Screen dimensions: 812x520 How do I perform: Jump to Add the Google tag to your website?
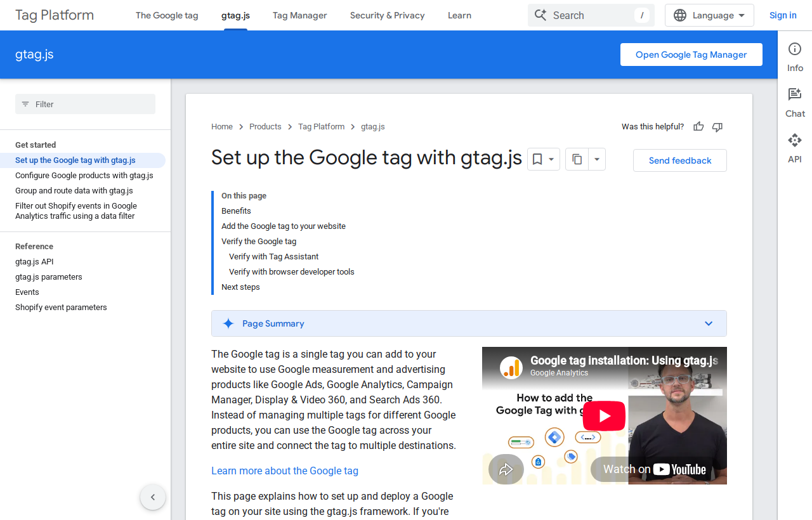pyautogui.click(x=284, y=226)
